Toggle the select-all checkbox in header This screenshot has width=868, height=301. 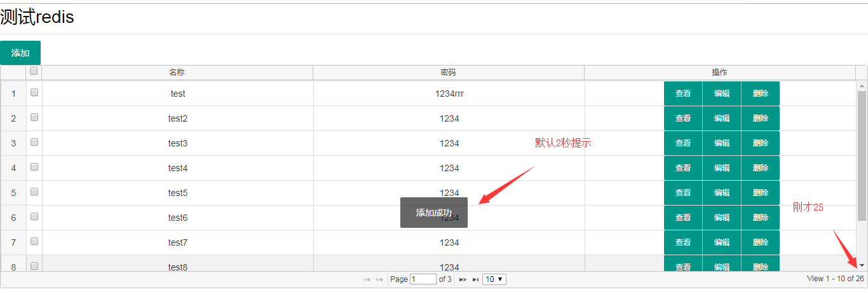click(34, 71)
